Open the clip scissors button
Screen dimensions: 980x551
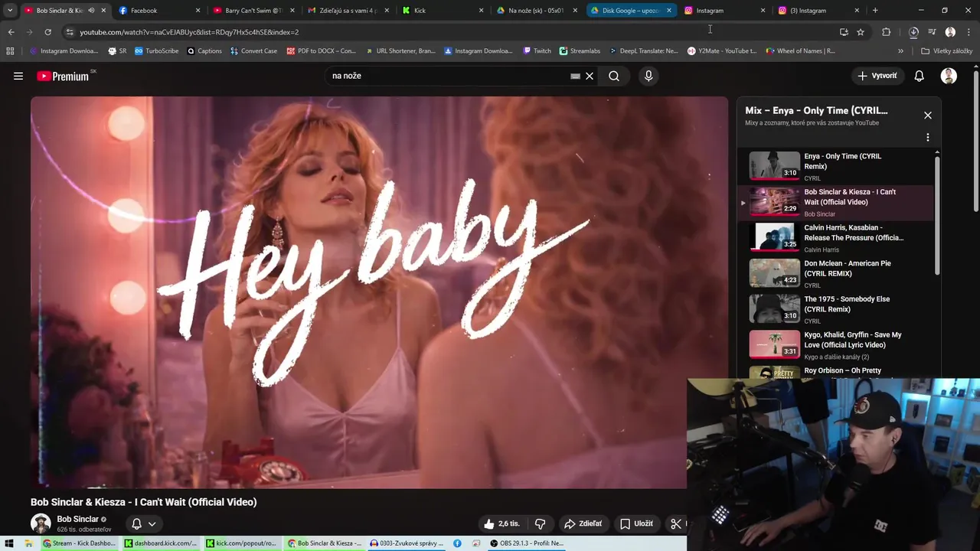click(676, 523)
